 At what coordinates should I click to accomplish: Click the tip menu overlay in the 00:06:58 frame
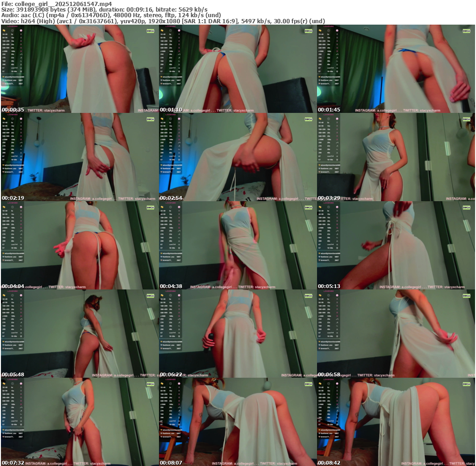click(x=329, y=325)
